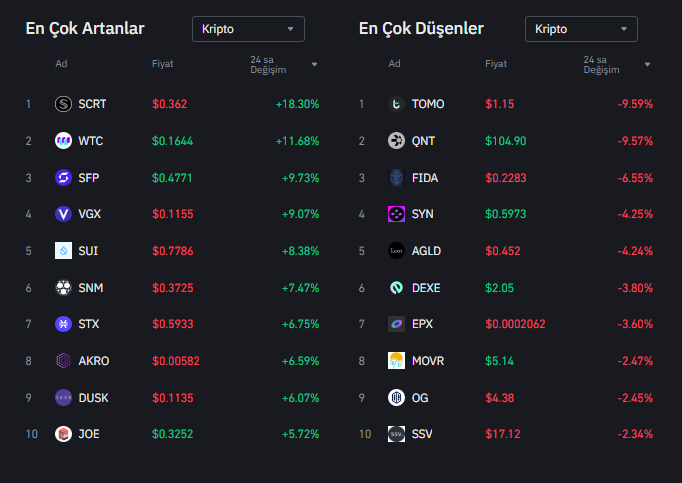Screen dimensions: 682x483
Task: Select the SFP coin icon
Action: click(64, 178)
